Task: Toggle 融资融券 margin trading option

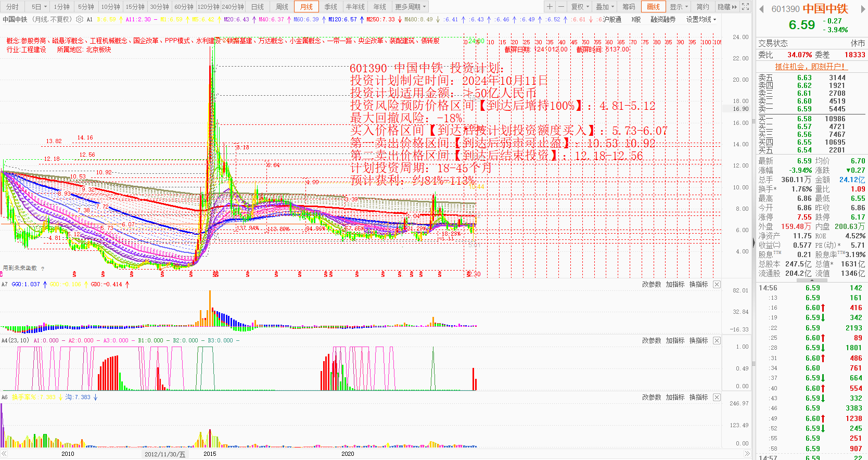Action: click(x=663, y=19)
